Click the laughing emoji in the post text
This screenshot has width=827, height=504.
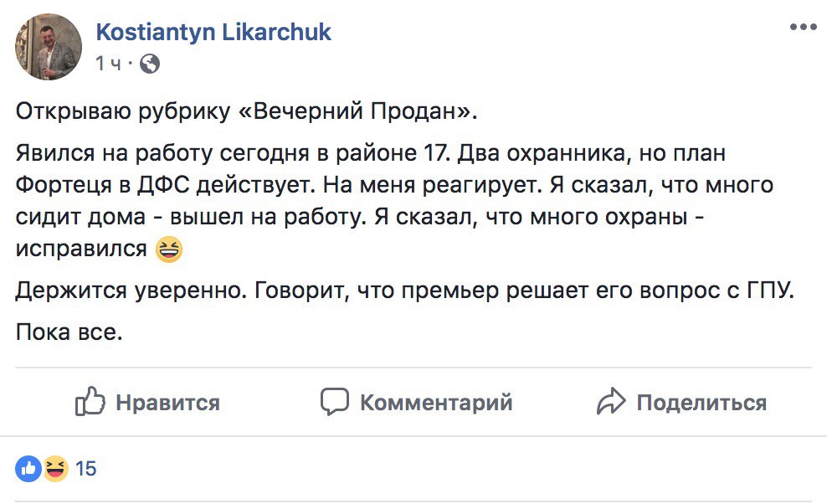(x=169, y=249)
